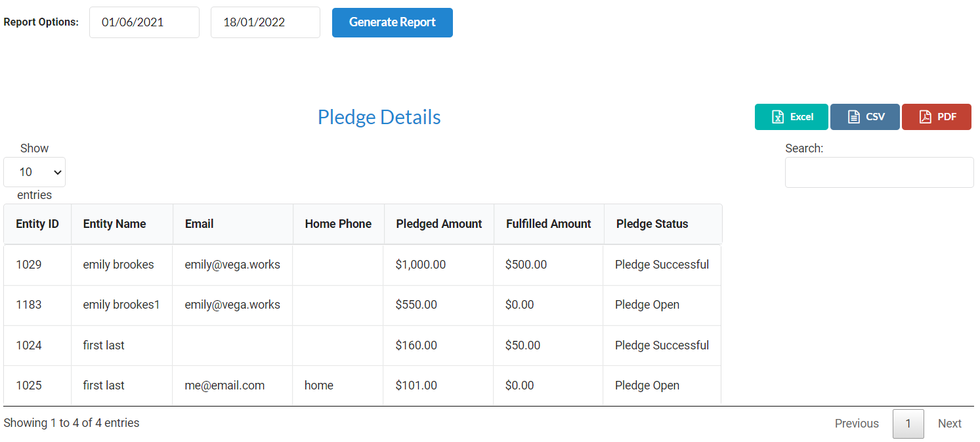Click the PDF file icon
The width and height of the screenshot is (980, 442).
pyautogui.click(x=926, y=117)
